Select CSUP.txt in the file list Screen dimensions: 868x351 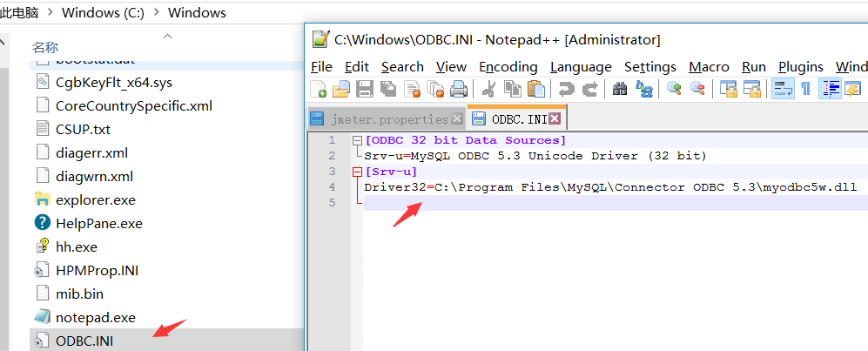[x=83, y=129]
